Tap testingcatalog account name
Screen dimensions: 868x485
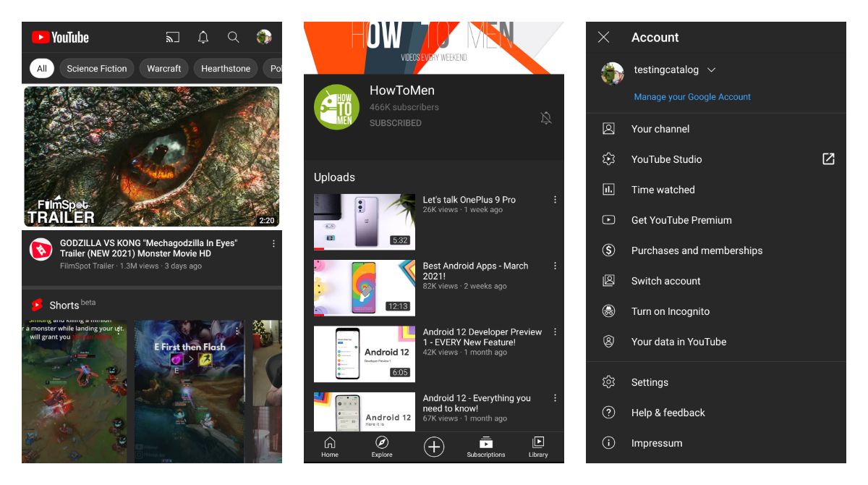pos(666,70)
